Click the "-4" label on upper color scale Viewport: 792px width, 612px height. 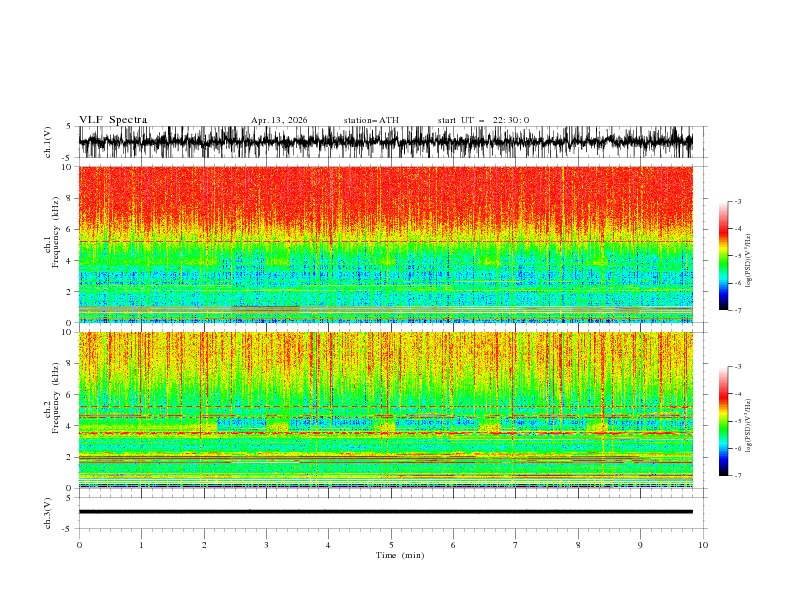point(737,229)
